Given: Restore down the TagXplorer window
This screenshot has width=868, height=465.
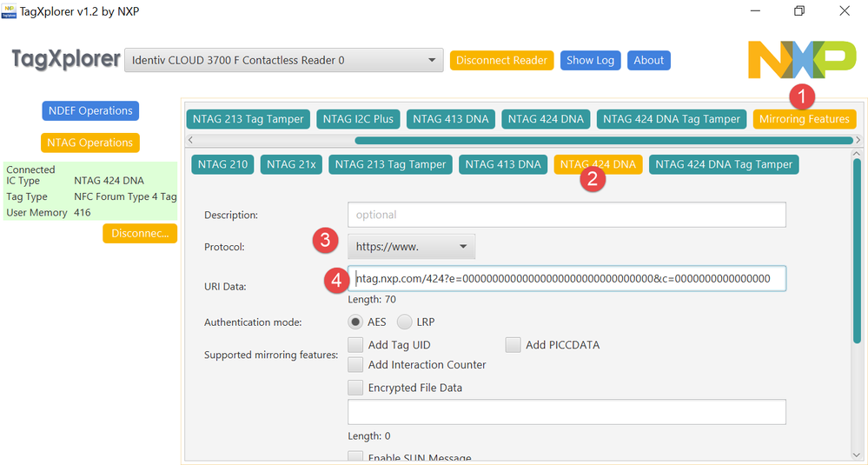Looking at the screenshot, I should click(x=799, y=11).
